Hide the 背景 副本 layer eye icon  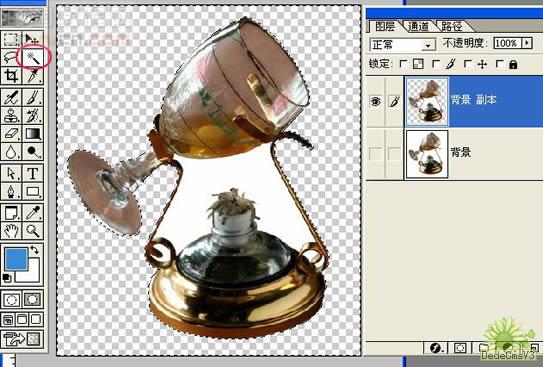(375, 101)
